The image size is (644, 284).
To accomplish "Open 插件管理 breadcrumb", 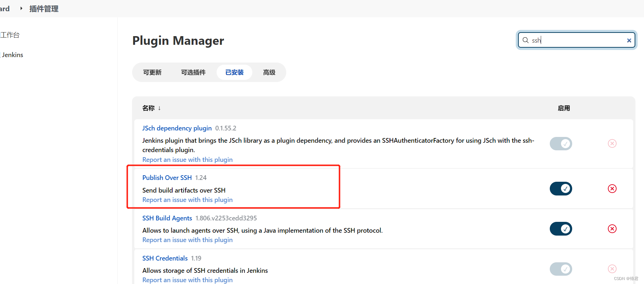I will tap(44, 9).
